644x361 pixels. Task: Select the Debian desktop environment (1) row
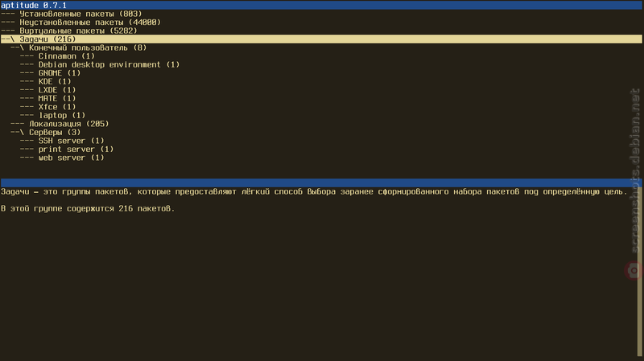point(100,65)
